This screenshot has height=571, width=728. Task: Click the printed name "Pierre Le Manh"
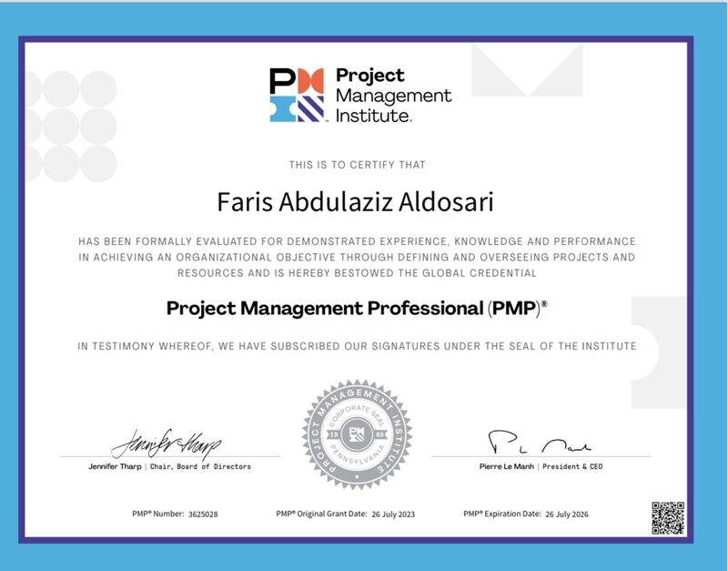(x=507, y=466)
